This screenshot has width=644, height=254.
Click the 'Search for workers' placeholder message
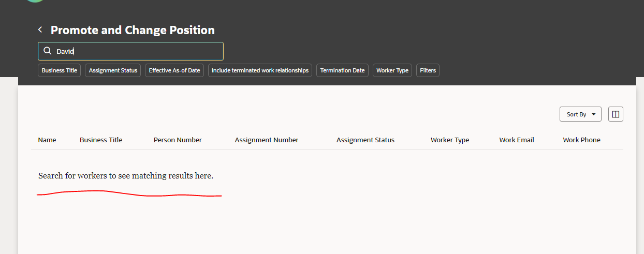(126, 176)
